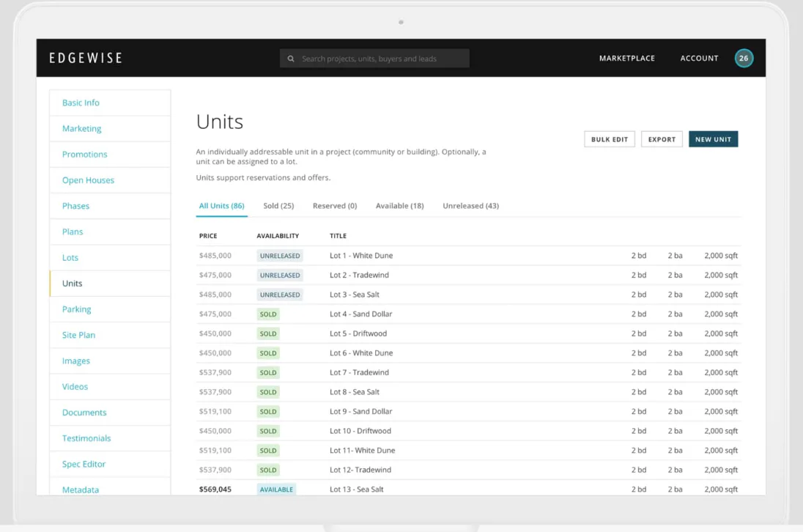Click the search magnifier icon
Viewport: 803px width, 532px height.
291,59
